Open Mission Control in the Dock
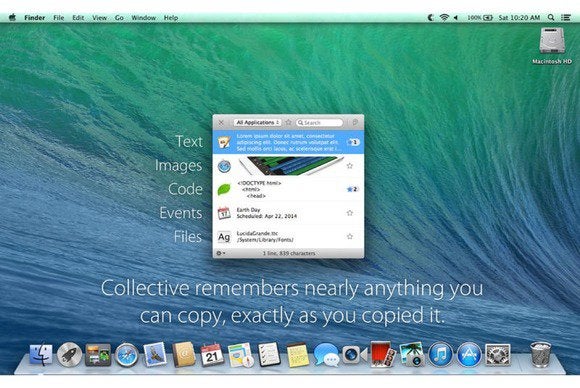Image resolution: width=580 pixels, height=388 pixels. click(x=98, y=355)
